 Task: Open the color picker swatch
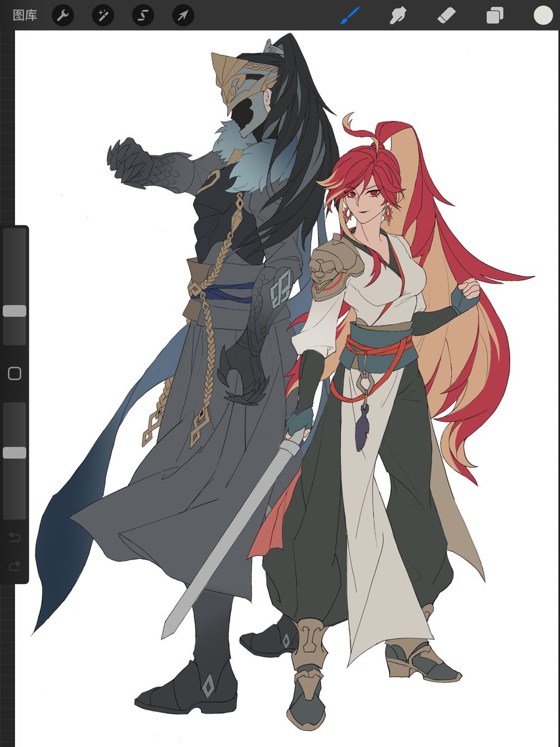(543, 16)
